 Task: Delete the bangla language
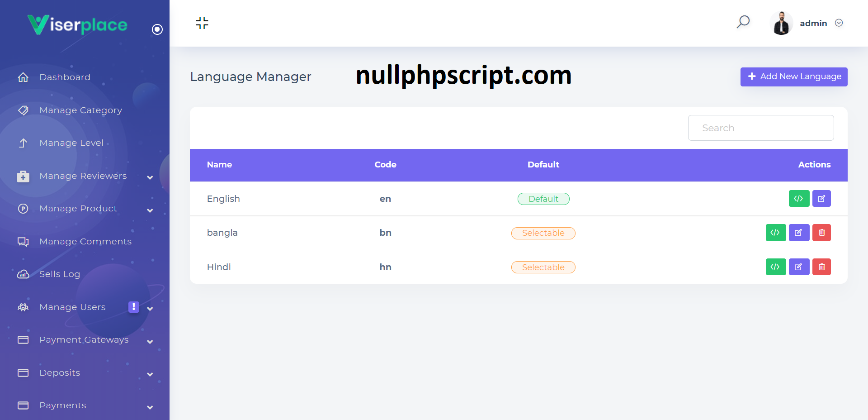coord(821,233)
